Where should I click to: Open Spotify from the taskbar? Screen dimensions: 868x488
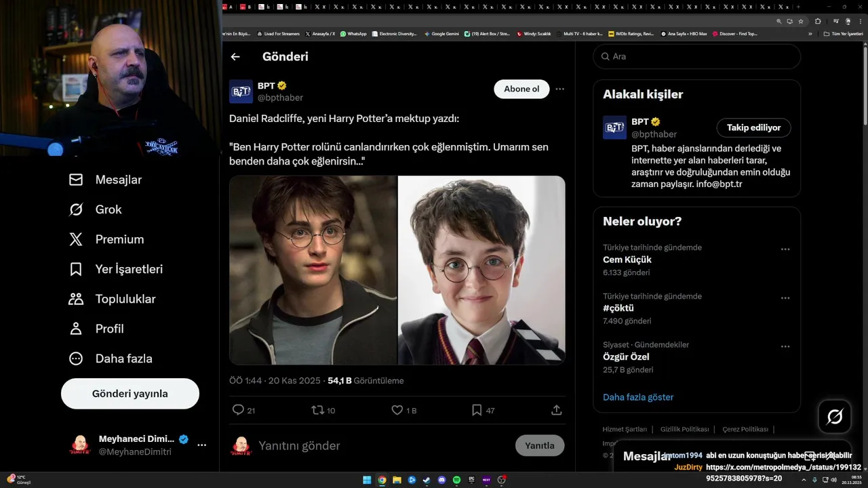[456, 480]
